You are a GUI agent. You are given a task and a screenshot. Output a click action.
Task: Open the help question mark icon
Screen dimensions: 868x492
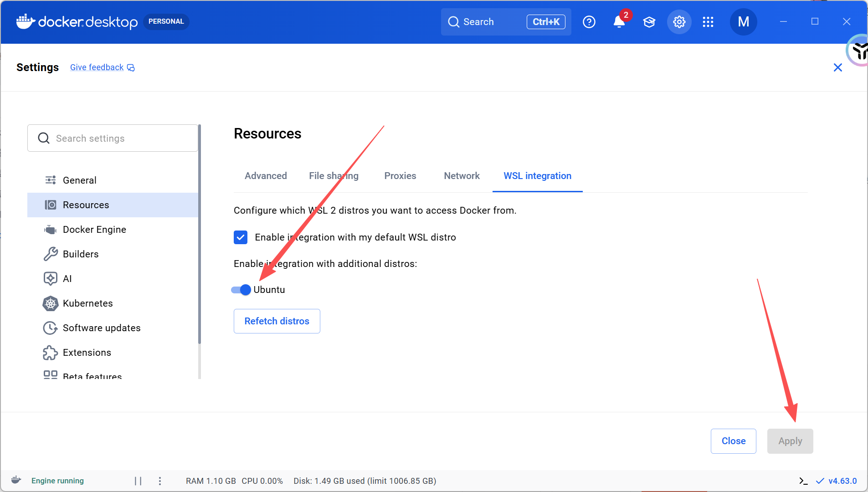coord(589,22)
